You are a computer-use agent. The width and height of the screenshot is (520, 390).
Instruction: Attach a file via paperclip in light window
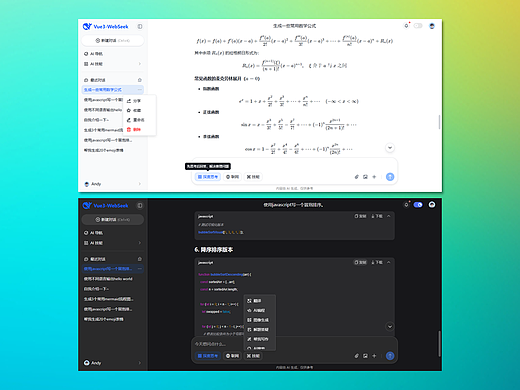[357, 177]
